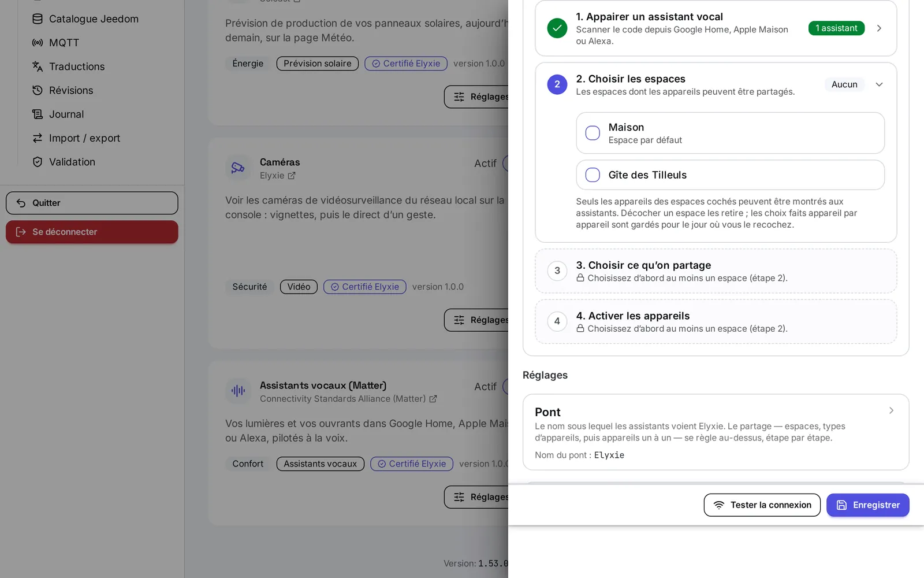Click Tester la connexion button
Viewport: 924px width, 578px height.
pos(762,505)
